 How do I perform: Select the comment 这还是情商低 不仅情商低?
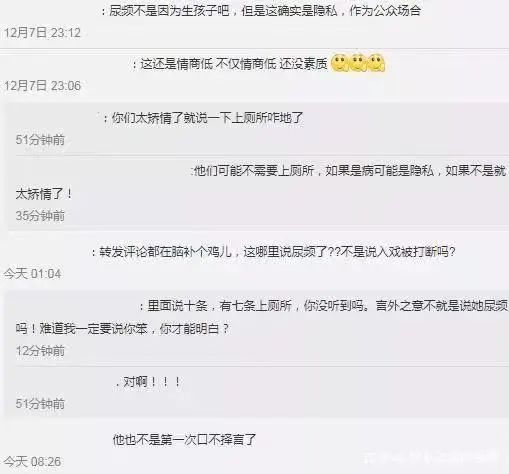point(230,64)
